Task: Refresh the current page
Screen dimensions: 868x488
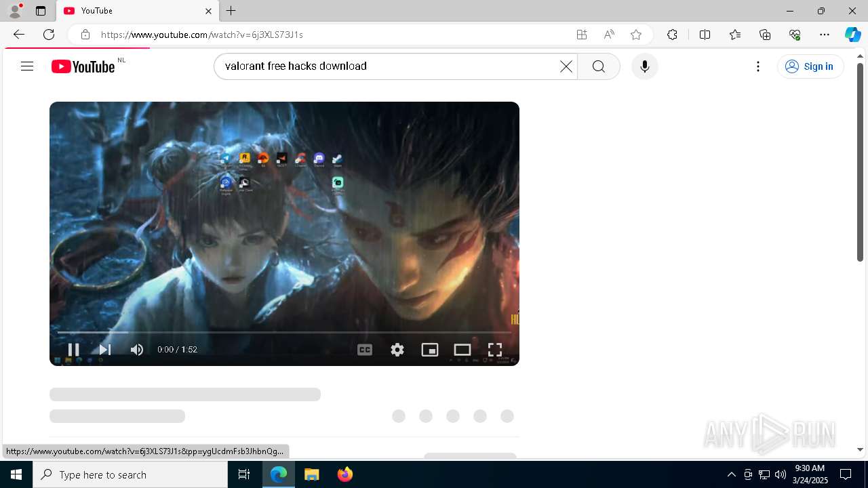Action: (x=49, y=35)
